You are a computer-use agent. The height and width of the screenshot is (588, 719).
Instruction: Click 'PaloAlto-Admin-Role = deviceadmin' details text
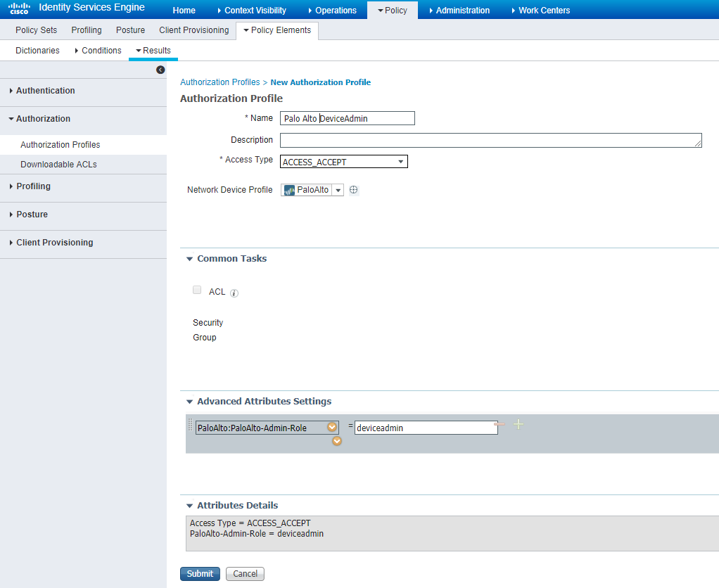point(257,534)
